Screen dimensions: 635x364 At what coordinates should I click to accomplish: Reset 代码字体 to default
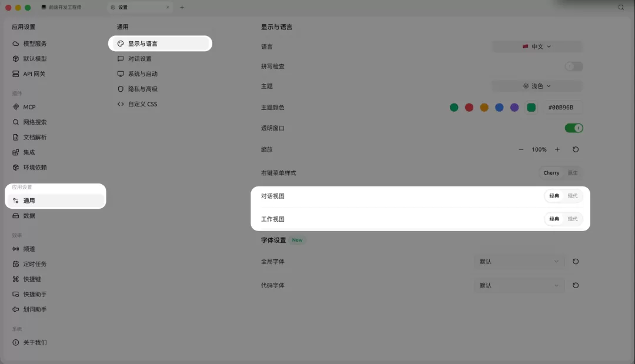point(576,285)
